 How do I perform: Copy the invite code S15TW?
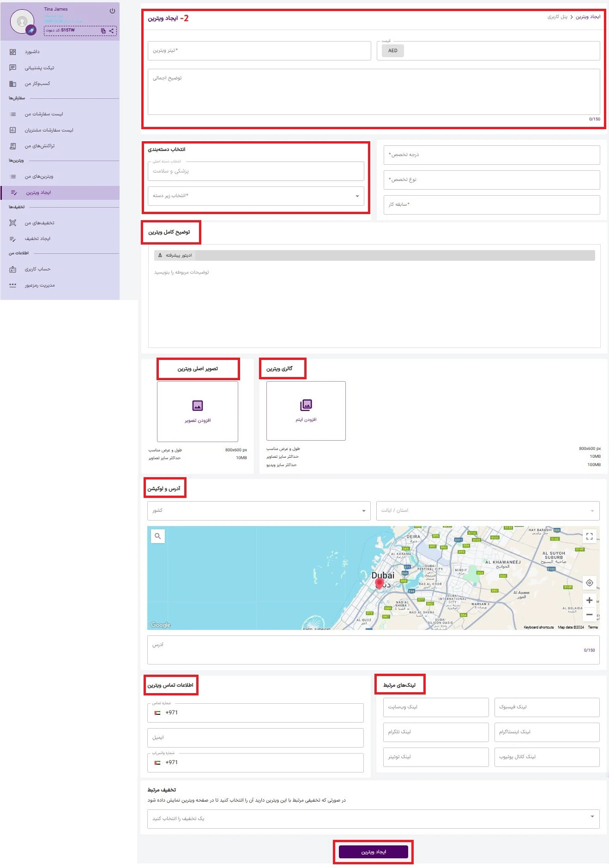coord(103,31)
